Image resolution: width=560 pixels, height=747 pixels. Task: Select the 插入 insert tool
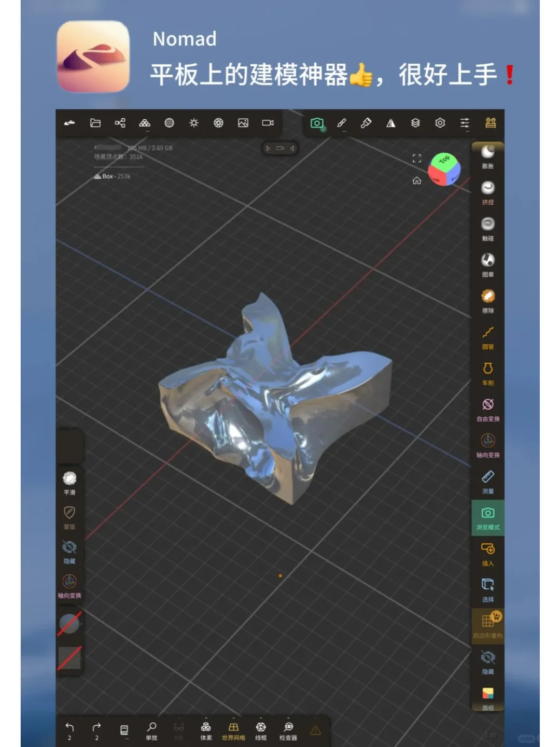(488, 554)
